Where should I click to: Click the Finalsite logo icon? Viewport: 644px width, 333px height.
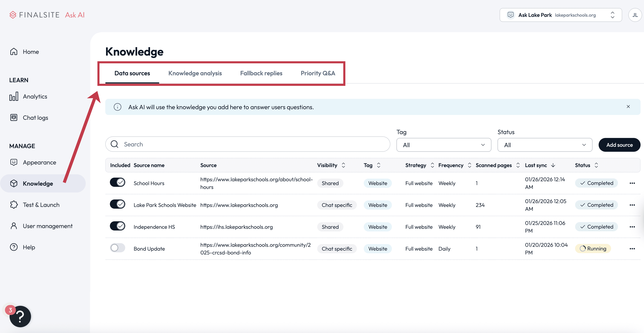(13, 15)
